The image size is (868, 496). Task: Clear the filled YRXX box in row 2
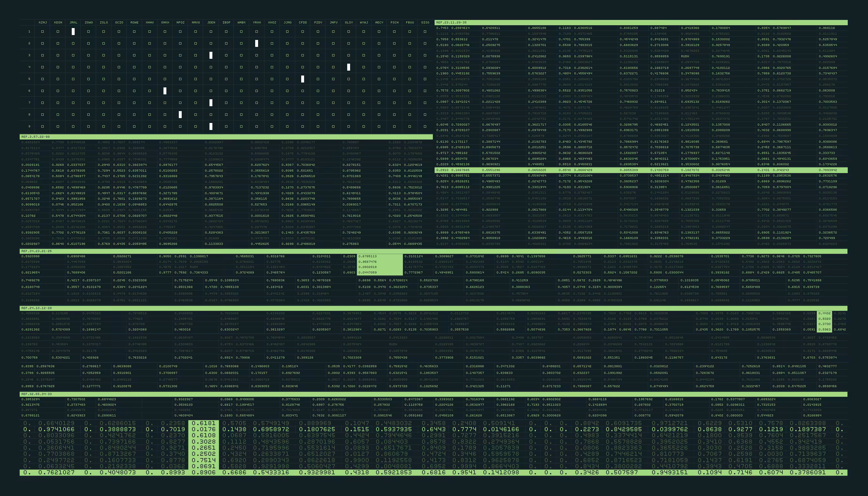(257, 43)
